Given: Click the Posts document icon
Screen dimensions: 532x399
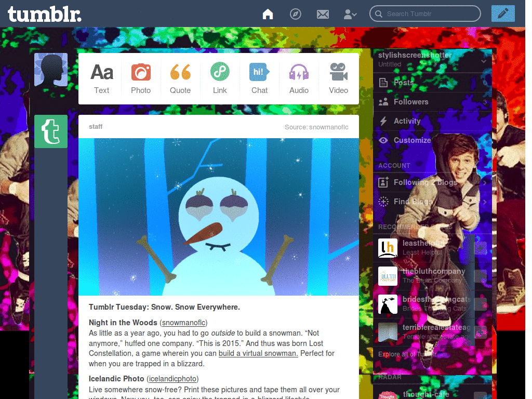Looking at the screenshot, I should pyautogui.click(x=383, y=83).
